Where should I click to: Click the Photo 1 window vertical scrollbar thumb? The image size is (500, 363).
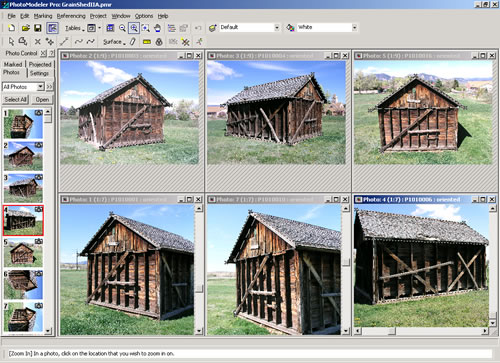click(199, 288)
